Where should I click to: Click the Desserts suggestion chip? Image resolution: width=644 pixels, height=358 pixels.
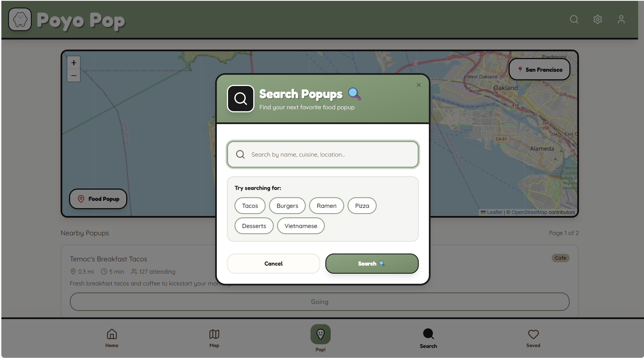pos(254,226)
